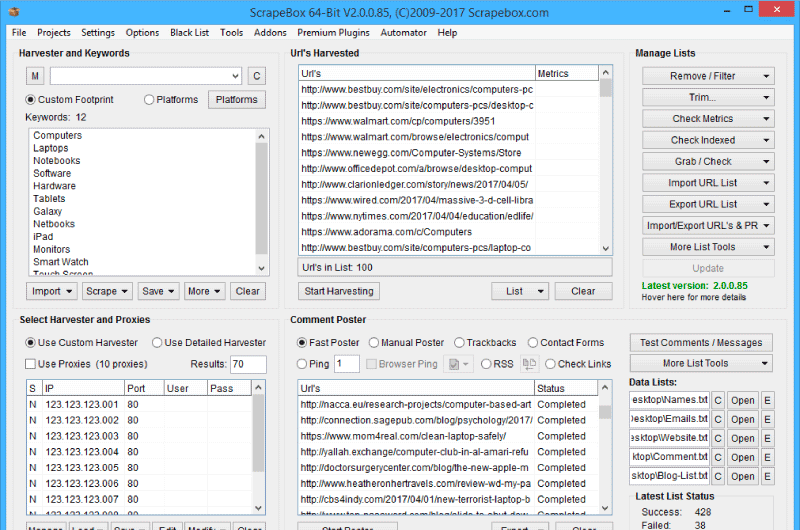The width and height of the screenshot is (800, 530).
Task: Select Use Custom Harvester option
Action: click(x=31, y=343)
